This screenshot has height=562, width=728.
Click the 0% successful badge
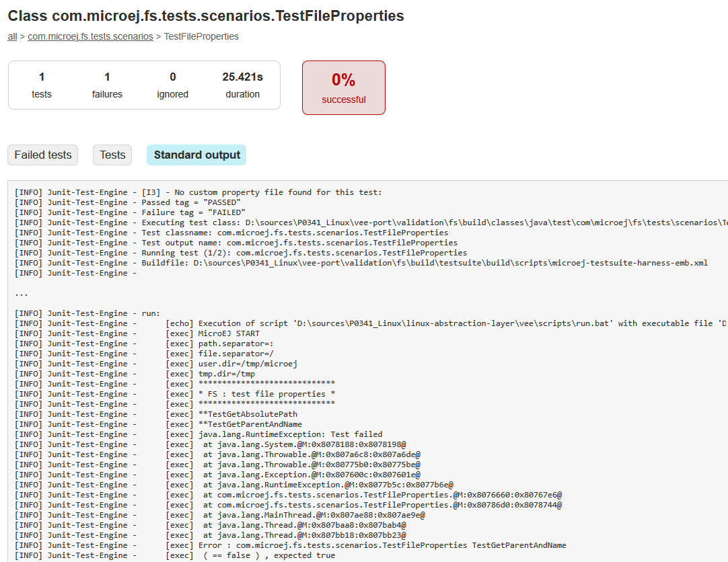[344, 87]
